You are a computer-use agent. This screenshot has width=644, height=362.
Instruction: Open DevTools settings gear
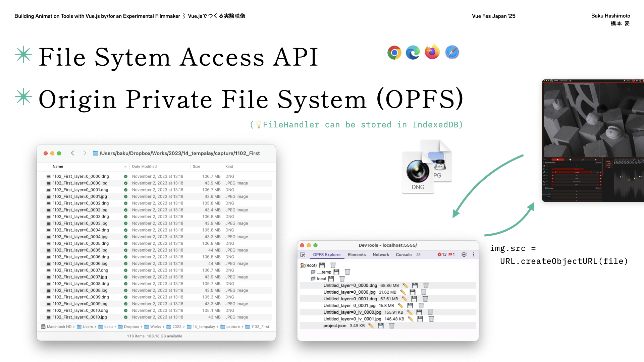(464, 255)
